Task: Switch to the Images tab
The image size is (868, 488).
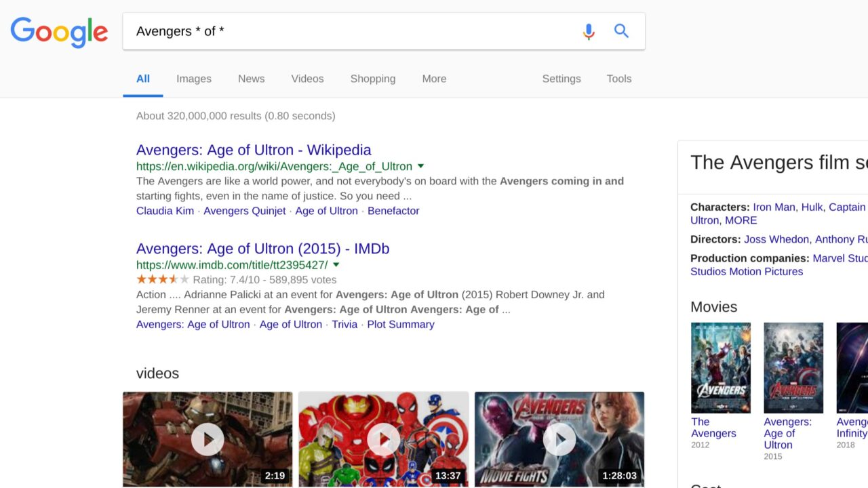Action: 193,79
